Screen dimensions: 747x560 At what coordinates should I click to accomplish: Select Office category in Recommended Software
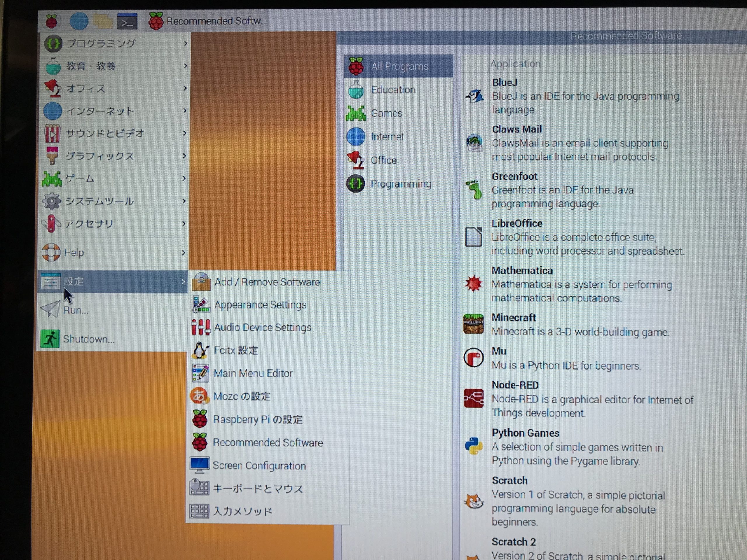coord(399,160)
